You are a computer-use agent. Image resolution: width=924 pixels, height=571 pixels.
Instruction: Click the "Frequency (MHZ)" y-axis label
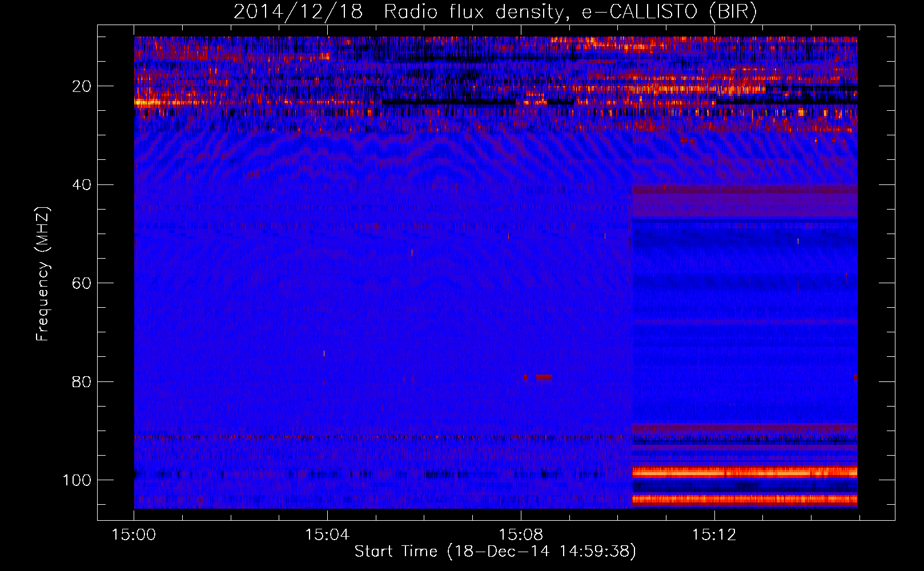point(43,274)
